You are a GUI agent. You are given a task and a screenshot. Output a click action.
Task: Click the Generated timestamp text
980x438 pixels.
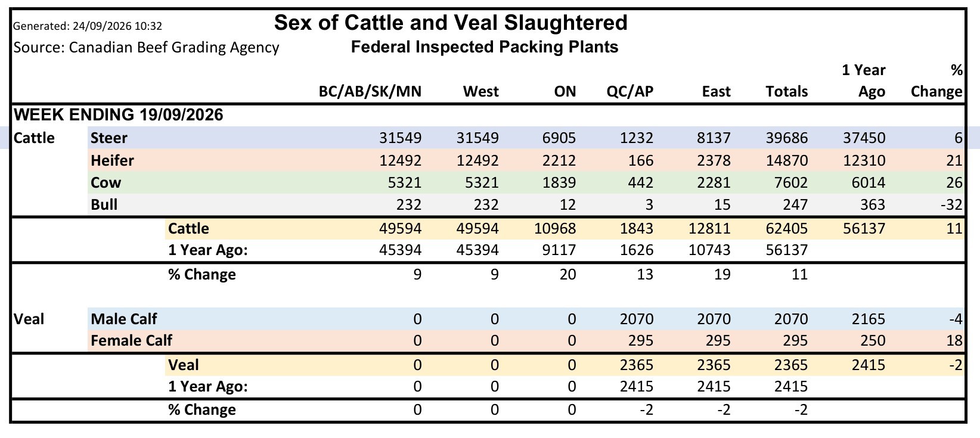[88, 26]
